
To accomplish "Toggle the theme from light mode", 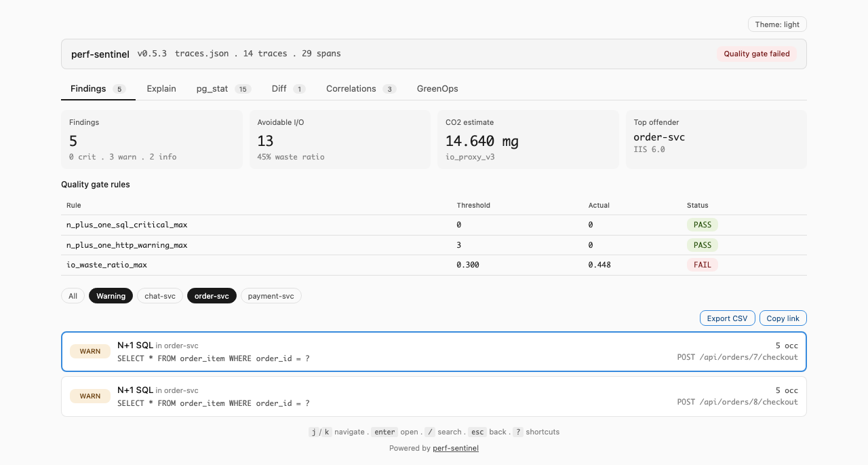I will tap(777, 24).
